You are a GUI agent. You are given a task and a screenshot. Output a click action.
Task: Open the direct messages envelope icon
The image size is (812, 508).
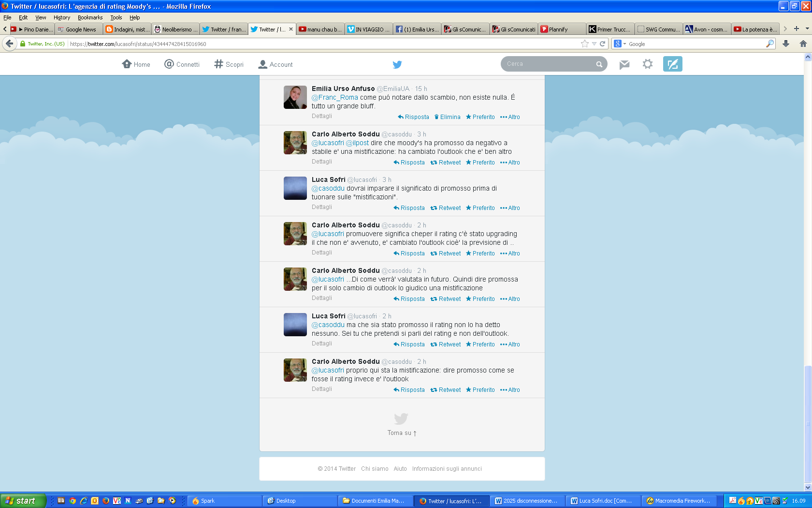624,64
